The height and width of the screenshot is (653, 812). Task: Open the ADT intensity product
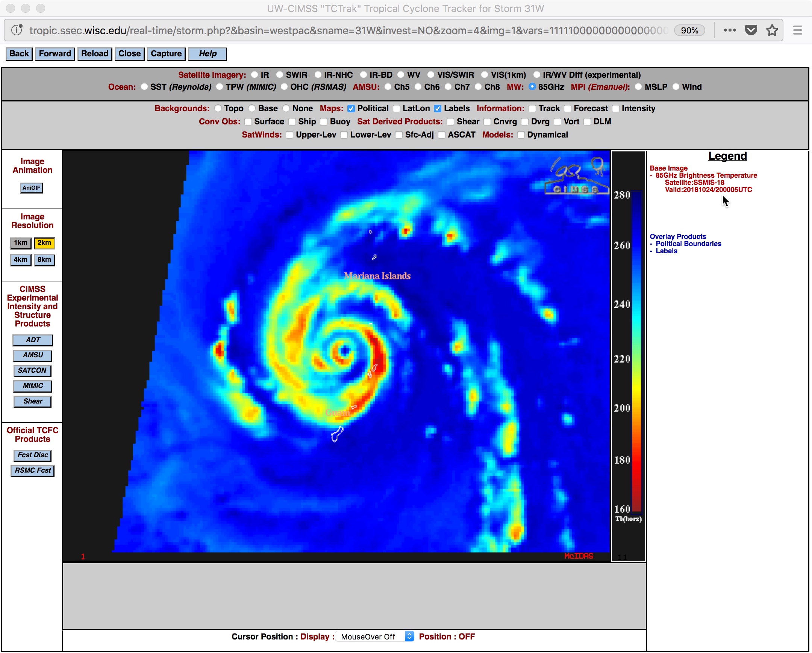pyautogui.click(x=33, y=340)
